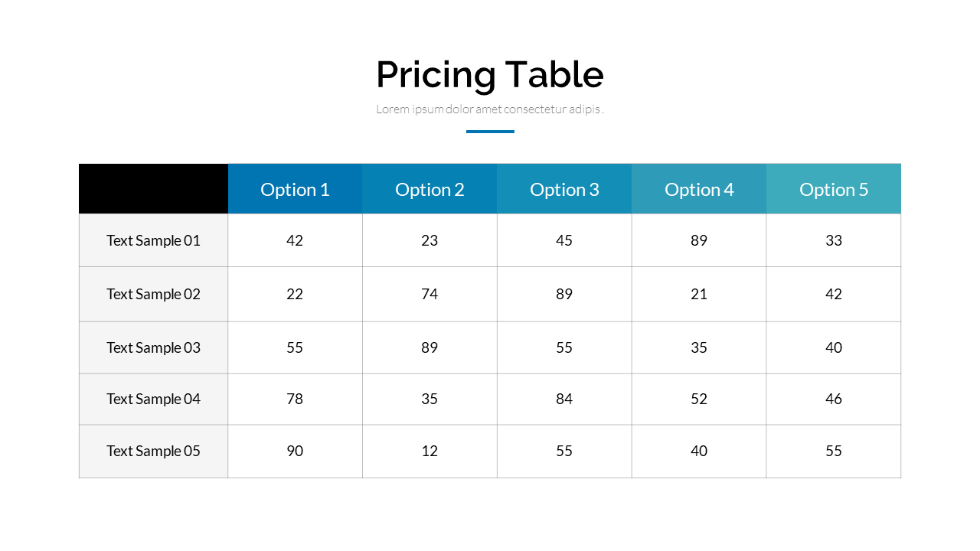980x551 pixels.
Task: Select Option 3 value for Text Sample 04
Action: 564,399
